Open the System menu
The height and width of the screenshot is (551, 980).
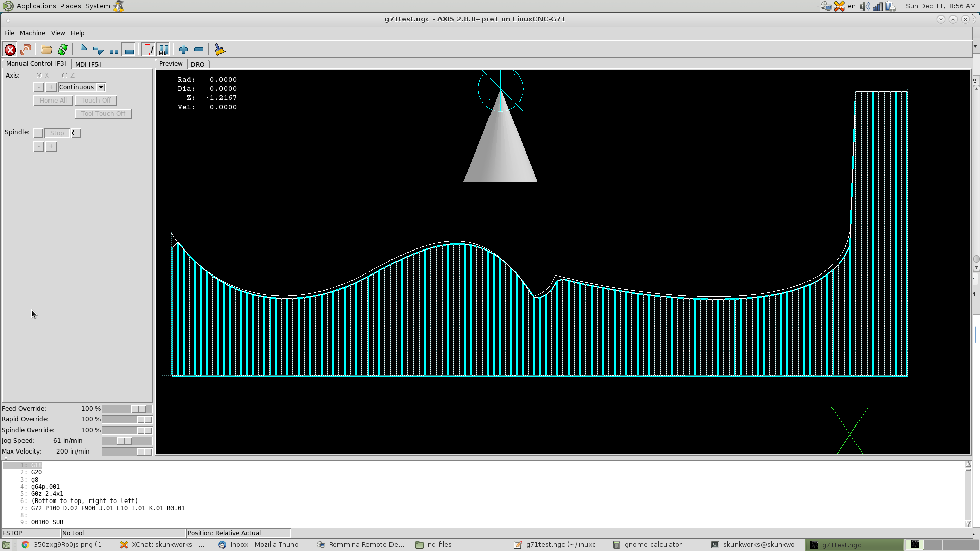point(97,6)
